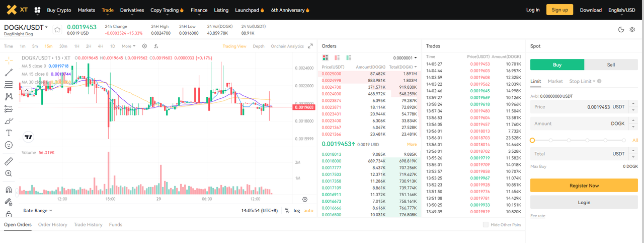The height and width of the screenshot is (243, 644).
Task: Select the trend line drawing tool
Action: tap(9, 72)
